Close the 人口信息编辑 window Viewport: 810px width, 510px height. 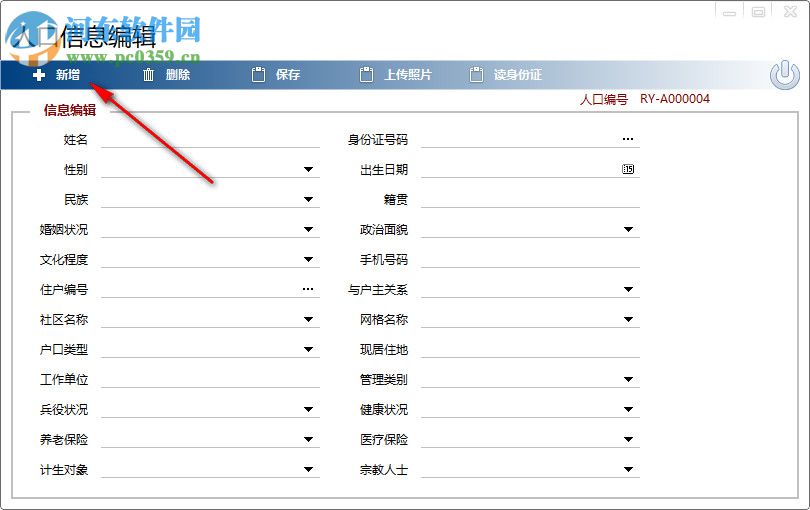(790, 12)
